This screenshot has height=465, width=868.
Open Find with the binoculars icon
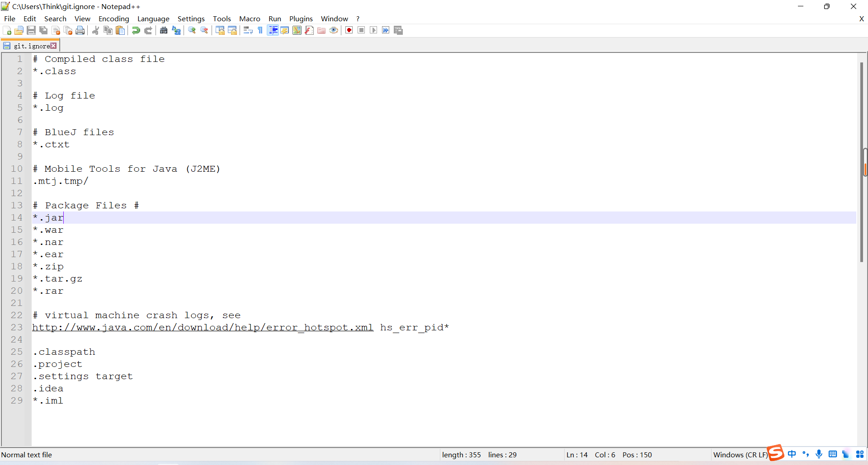[x=164, y=30]
